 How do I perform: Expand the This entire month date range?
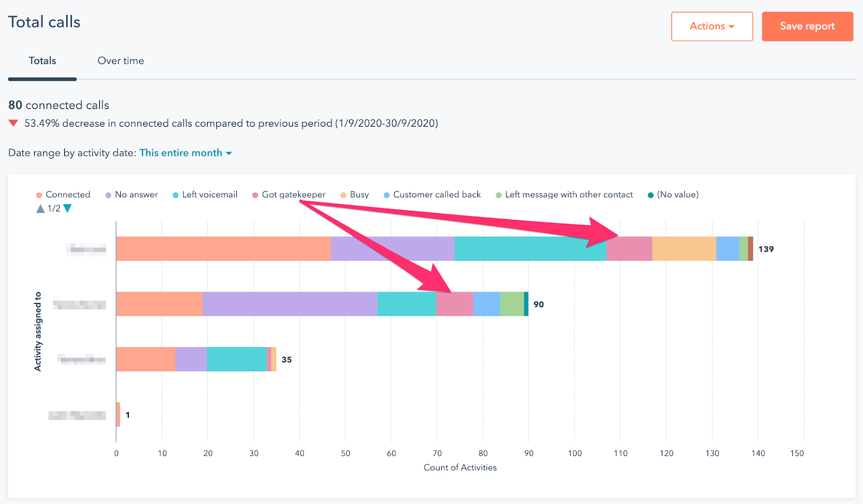pos(186,153)
